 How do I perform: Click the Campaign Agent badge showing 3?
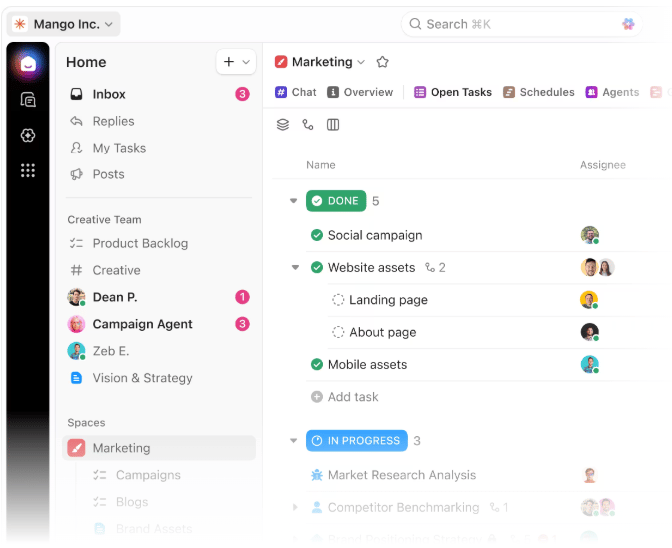tap(242, 324)
